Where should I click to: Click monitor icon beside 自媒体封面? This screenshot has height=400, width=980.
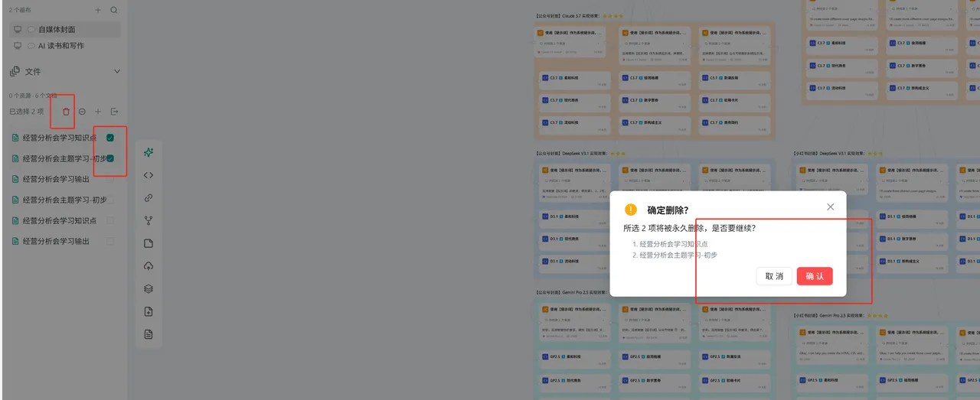click(x=18, y=29)
